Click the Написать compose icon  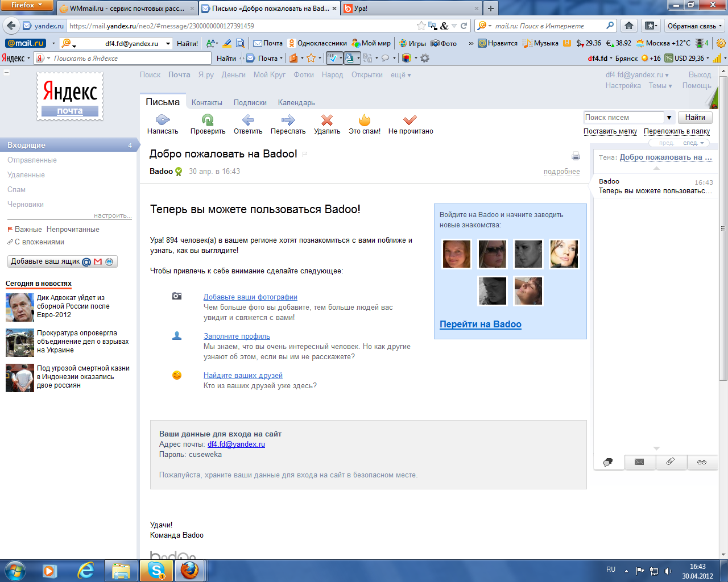coord(163,119)
